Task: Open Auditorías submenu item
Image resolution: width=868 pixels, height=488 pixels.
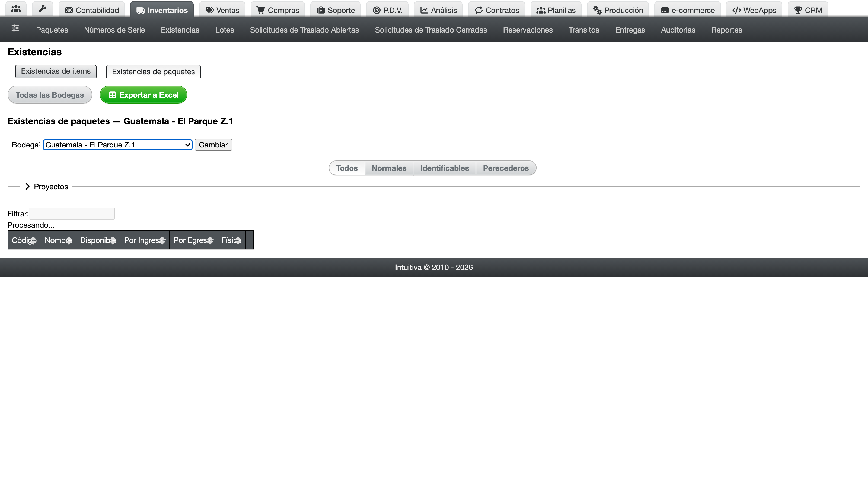Action: tap(678, 30)
